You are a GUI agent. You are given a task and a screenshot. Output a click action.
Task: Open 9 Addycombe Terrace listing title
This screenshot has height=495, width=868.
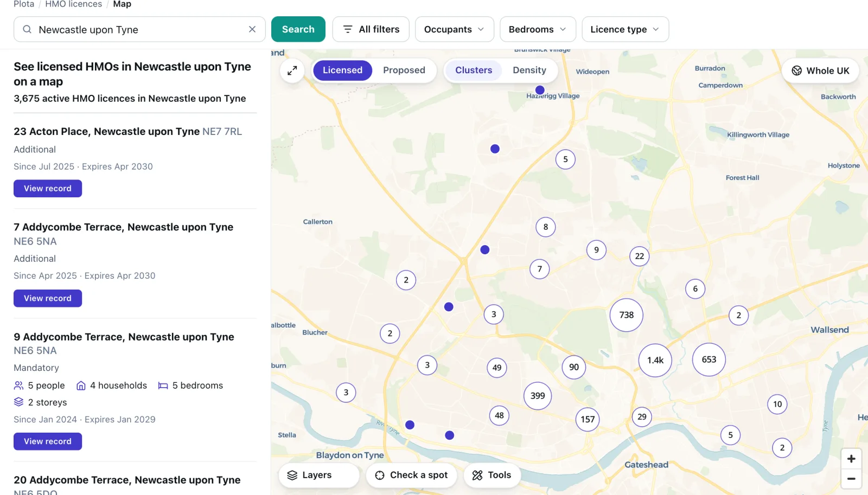pyautogui.click(x=124, y=343)
